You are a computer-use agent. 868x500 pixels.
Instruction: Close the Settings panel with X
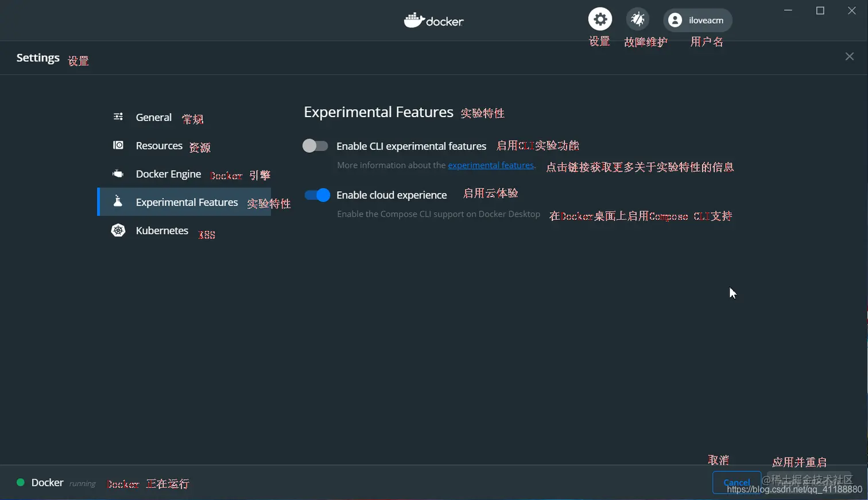tap(850, 56)
